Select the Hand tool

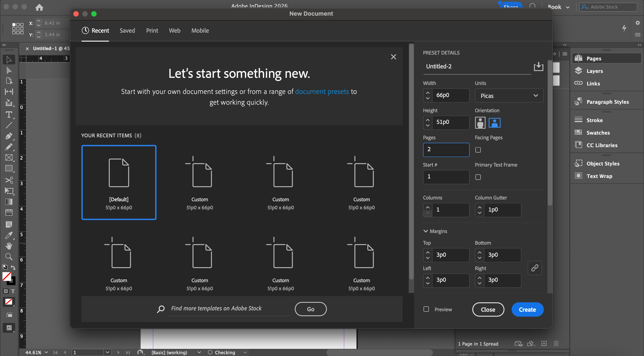point(9,246)
